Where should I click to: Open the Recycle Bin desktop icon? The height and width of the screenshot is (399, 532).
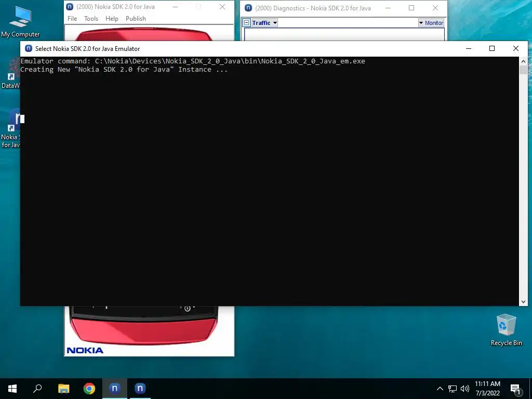(x=506, y=330)
